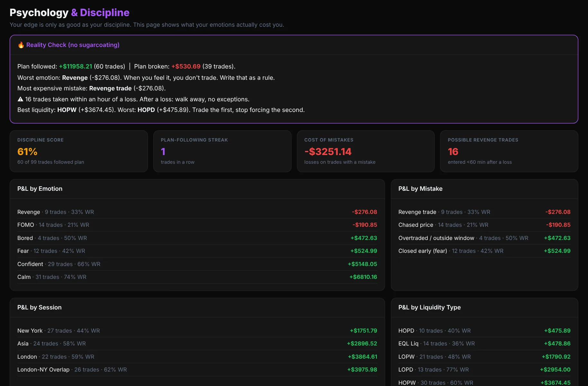The width and height of the screenshot is (588, 386).
Task: Select the Asia session row
Action: (x=197, y=344)
